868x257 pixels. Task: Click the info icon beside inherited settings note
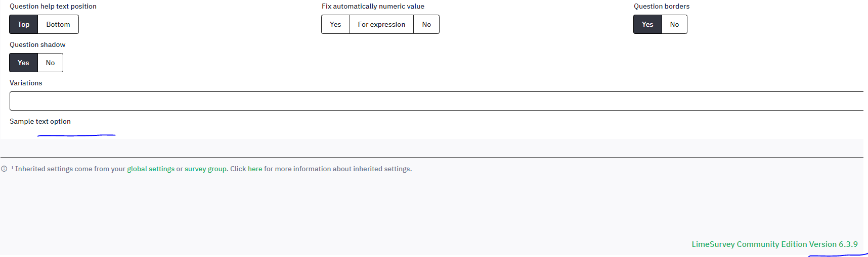(4, 169)
